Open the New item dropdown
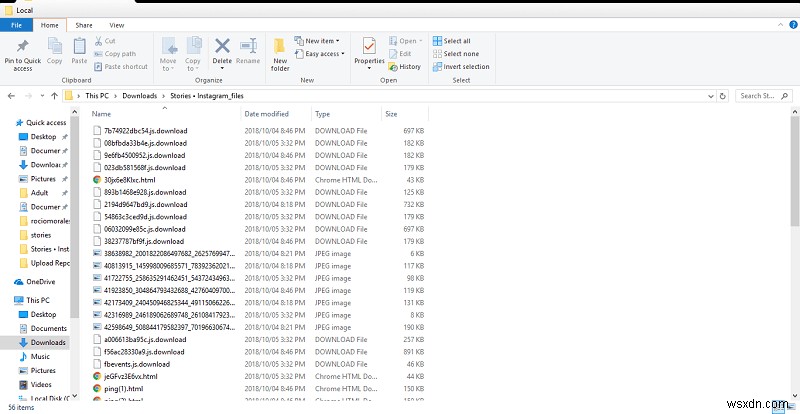 click(x=317, y=41)
